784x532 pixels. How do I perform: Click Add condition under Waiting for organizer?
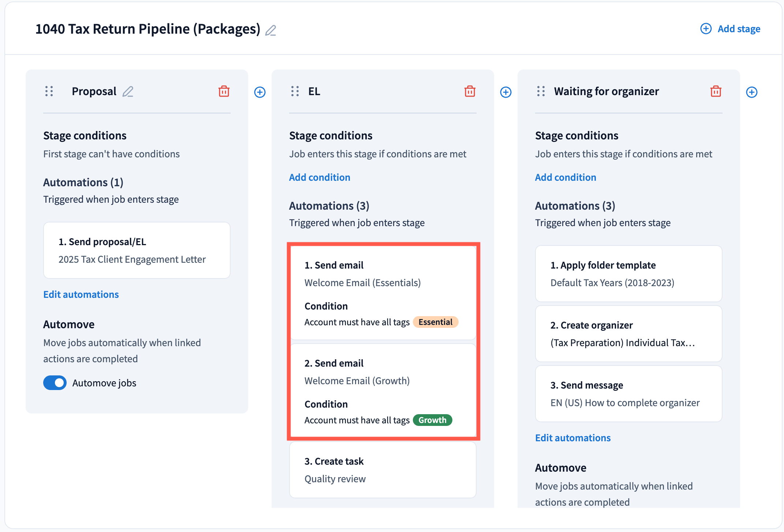click(x=565, y=177)
